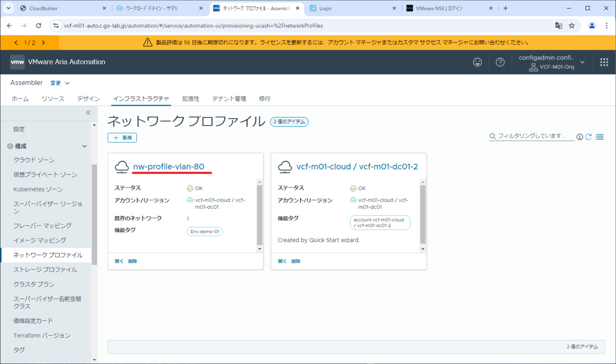Open 価格設定カード in sidebar
Image resolution: width=616 pixels, height=364 pixels.
pos(33,320)
